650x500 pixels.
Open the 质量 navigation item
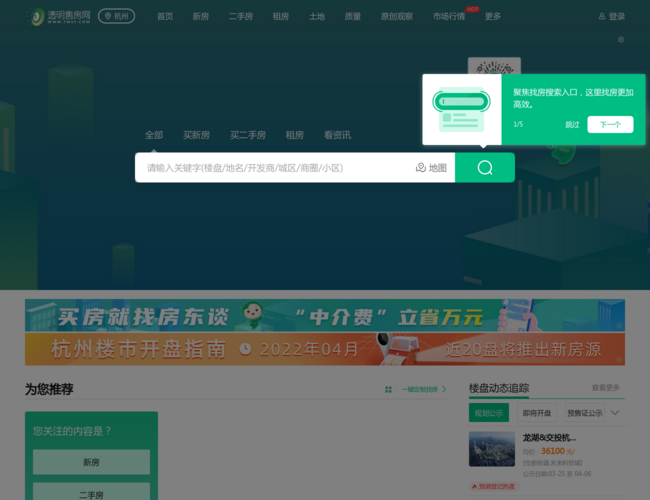[x=353, y=17]
